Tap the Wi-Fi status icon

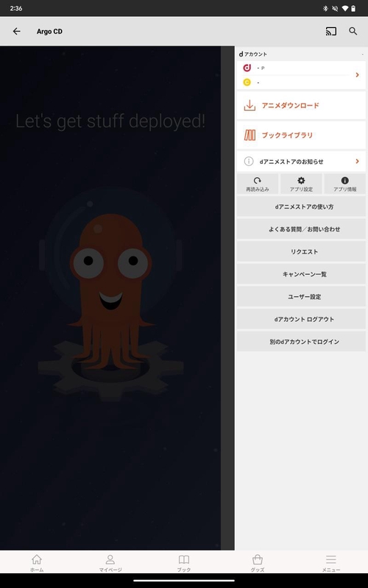[345, 8]
